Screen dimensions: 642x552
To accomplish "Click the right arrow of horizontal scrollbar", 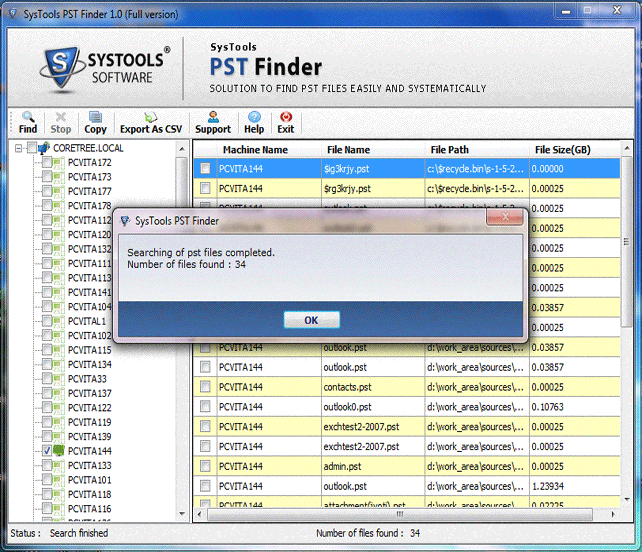I will tap(613, 514).
